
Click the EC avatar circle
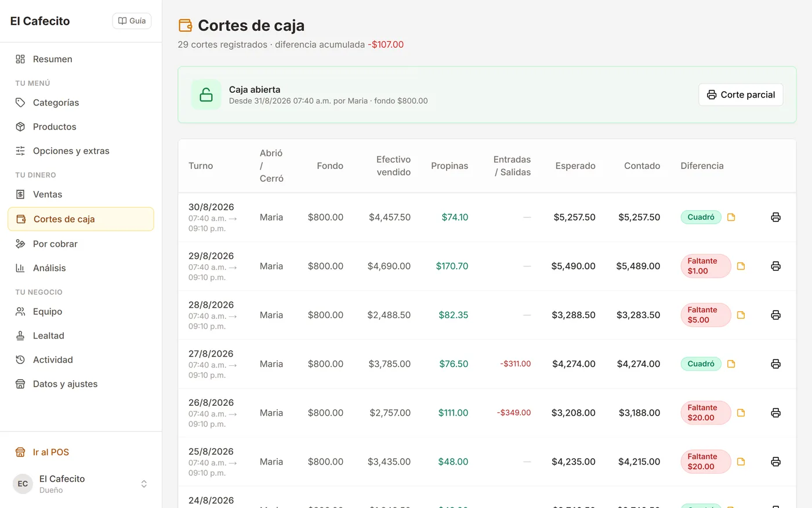pyautogui.click(x=23, y=484)
